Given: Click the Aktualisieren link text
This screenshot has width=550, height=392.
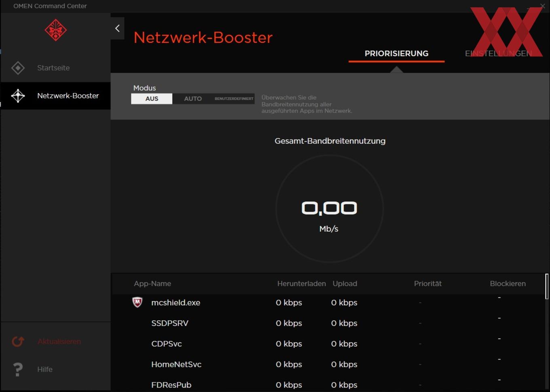Looking at the screenshot, I should coord(59,341).
